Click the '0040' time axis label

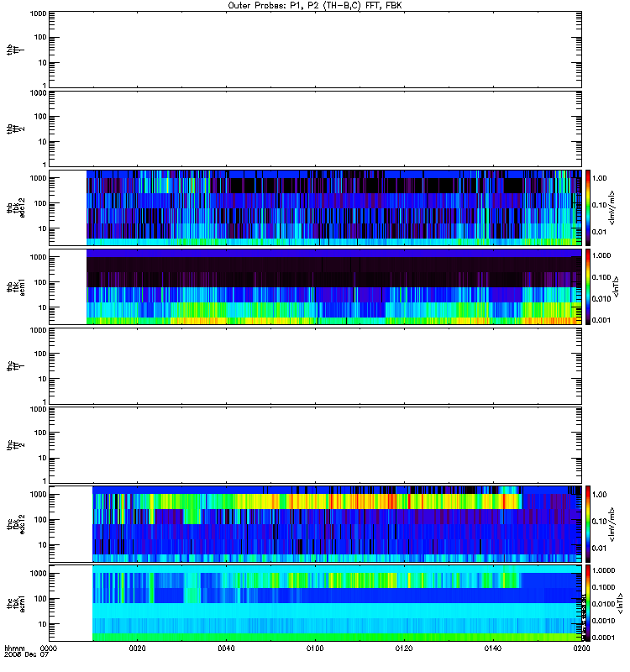tap(226, 648)
